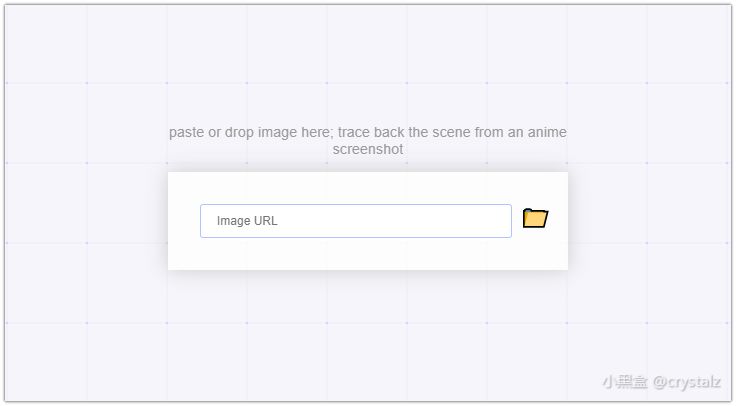Click the white card above the URL field
The height and width of the screenshot is (406, 736).
click(367, 187)
